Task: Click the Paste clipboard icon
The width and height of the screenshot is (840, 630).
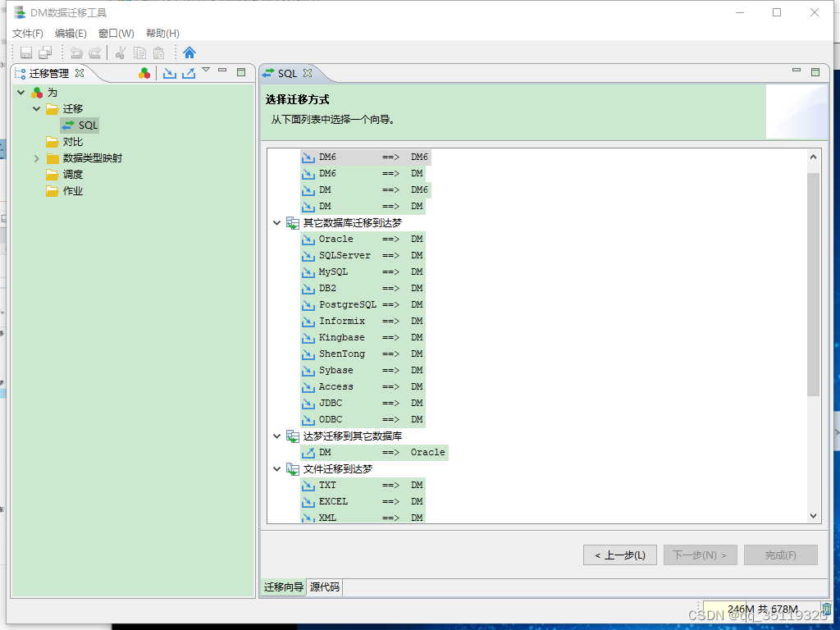Action: click(x=159, y=52)
